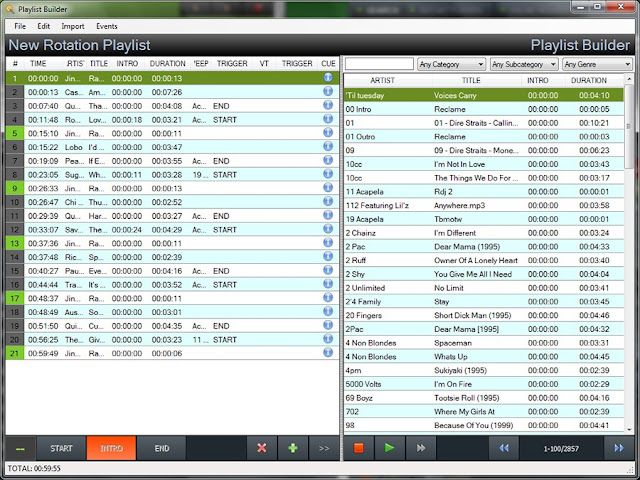This screenshot has height=480, width=640.
Task: Click the CUE info icon on row 1
Action: (327, 77)
